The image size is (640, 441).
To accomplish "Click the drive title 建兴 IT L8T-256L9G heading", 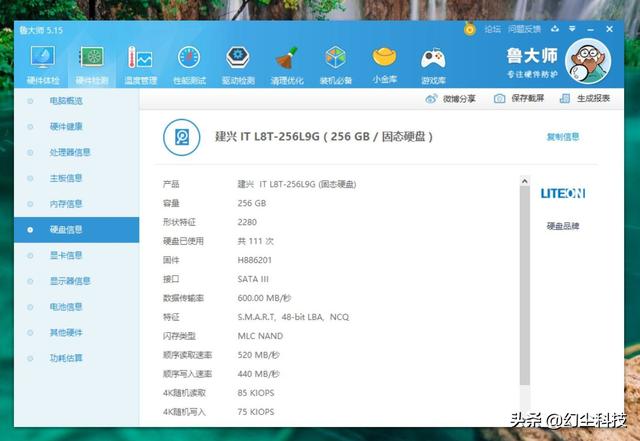I will 323,136.
